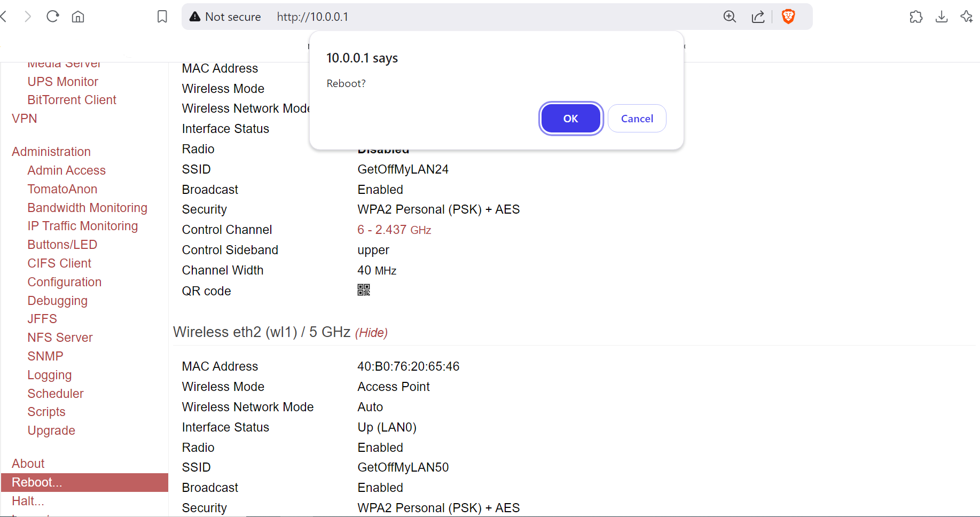This screenshot has width=980, height=517.
Task: Click the Control Sideband upper value
Action: (373, 250)
